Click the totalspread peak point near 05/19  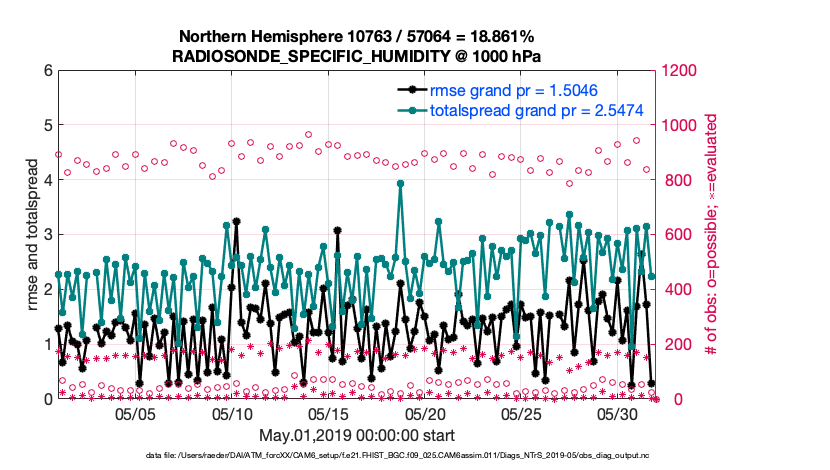(401, 184)
